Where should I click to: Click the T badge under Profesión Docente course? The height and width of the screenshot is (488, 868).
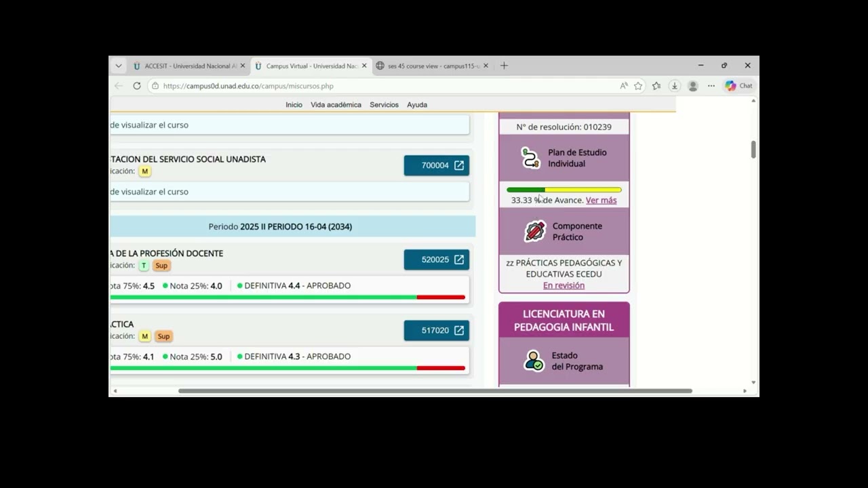[144, 266]
